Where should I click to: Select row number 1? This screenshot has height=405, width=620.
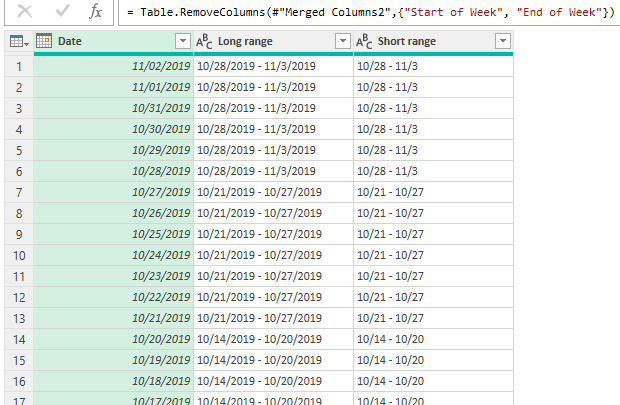coord(19,66)
